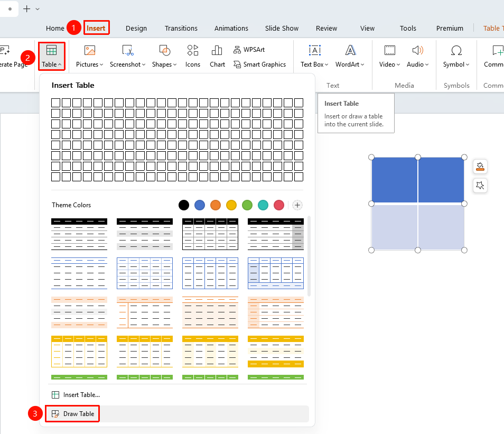Click the table styles list scrollbar

309,256
